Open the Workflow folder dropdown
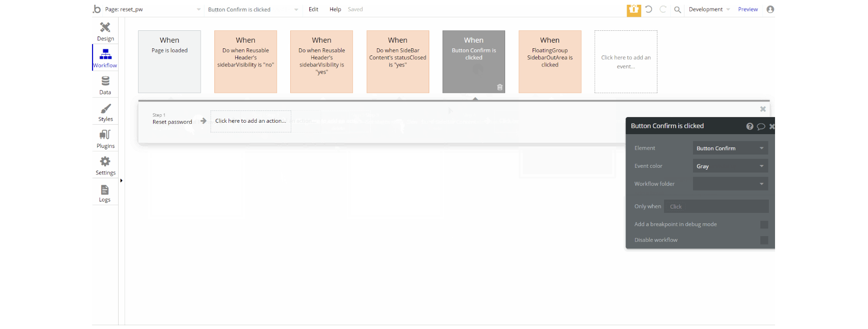This screenshot has height=329, width=868. [x=730, y=184]
